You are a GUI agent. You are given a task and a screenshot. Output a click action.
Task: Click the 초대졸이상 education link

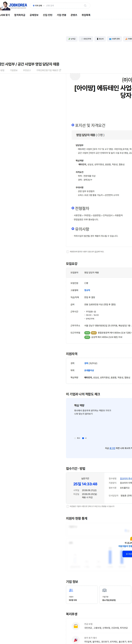pos(89,370)
